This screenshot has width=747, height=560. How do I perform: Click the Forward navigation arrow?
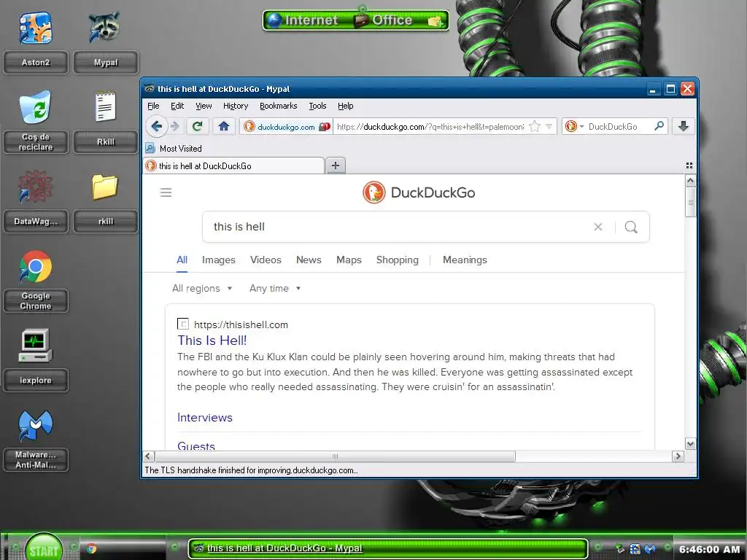[175, 126]
